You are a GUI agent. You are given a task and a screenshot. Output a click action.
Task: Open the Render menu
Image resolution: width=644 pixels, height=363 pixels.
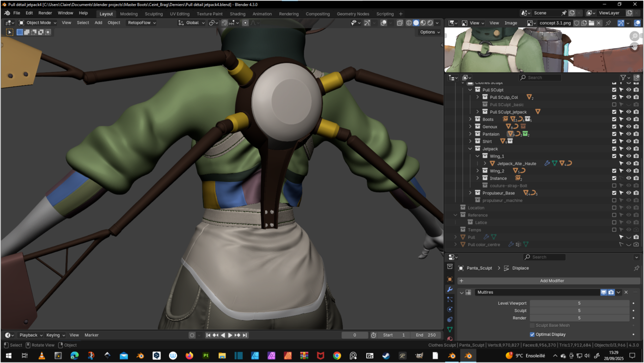click(x=45, y=13)
